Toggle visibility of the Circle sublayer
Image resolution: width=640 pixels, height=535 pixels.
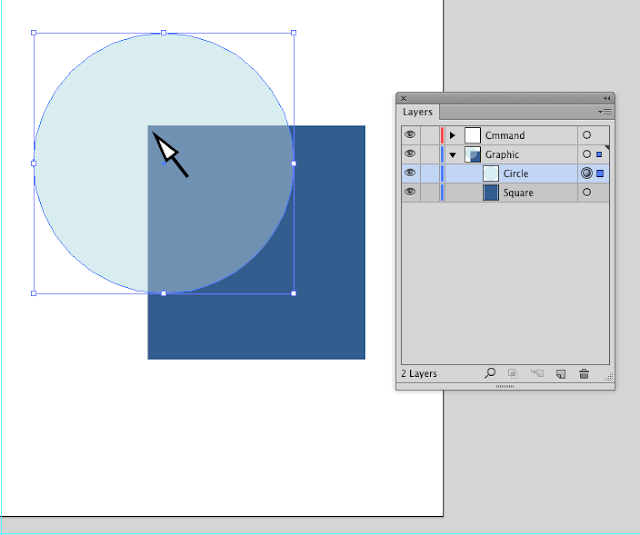(410, 173)
